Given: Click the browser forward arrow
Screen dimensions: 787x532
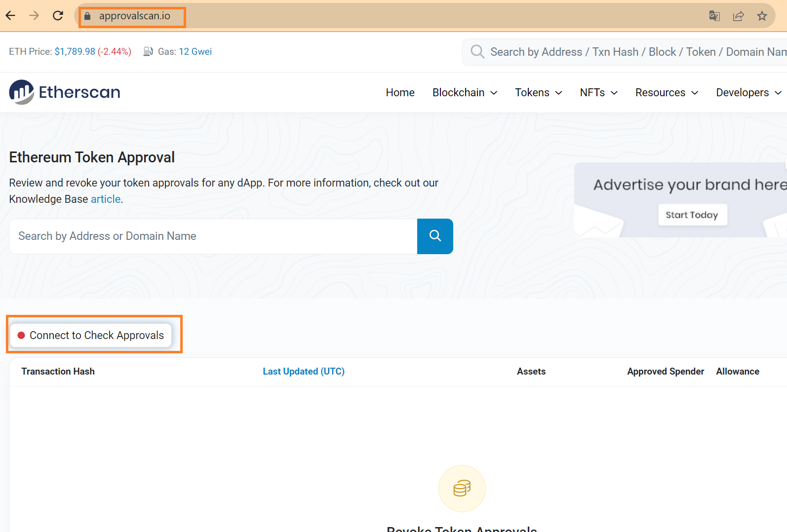Looking at the screenshot, I should click(34, 16).
